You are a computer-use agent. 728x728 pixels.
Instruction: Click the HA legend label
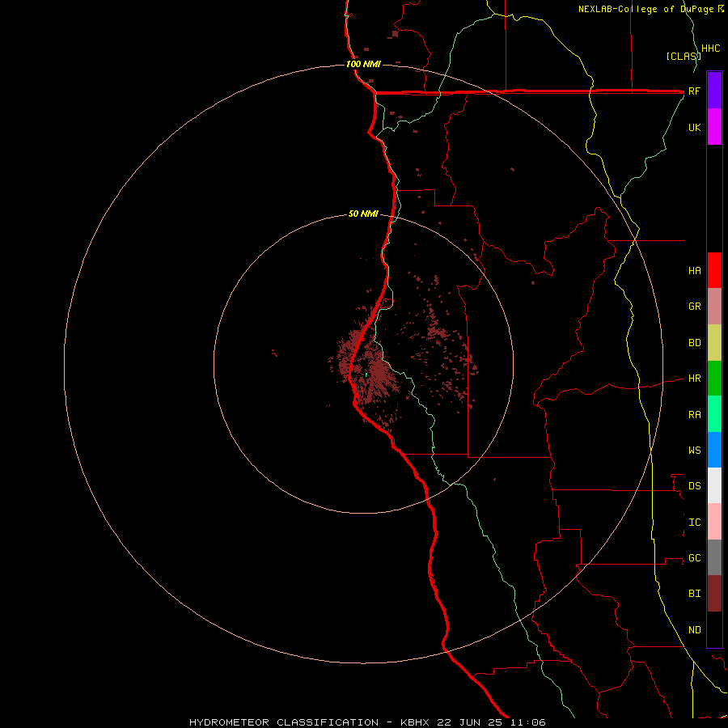(694, 270)
